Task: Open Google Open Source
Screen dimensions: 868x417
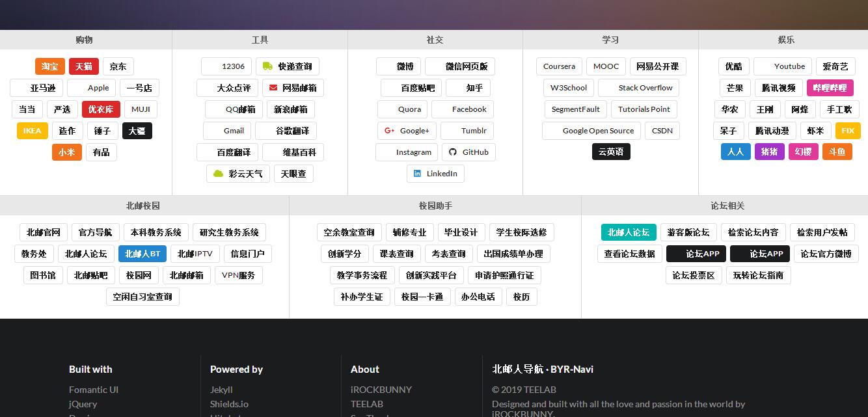Action: 592,131
